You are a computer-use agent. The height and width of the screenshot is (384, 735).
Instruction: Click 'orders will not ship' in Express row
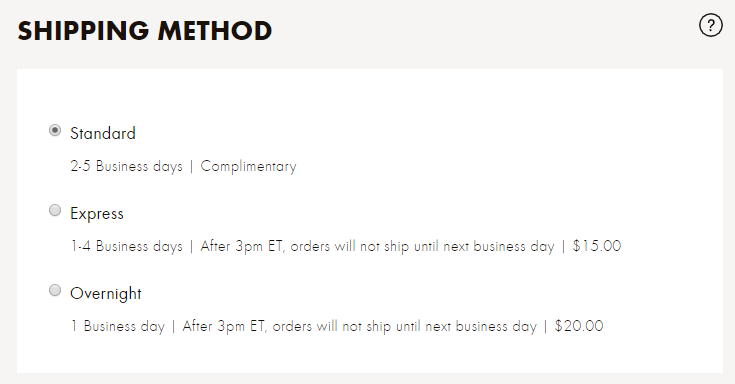click(x=350, y=246)
